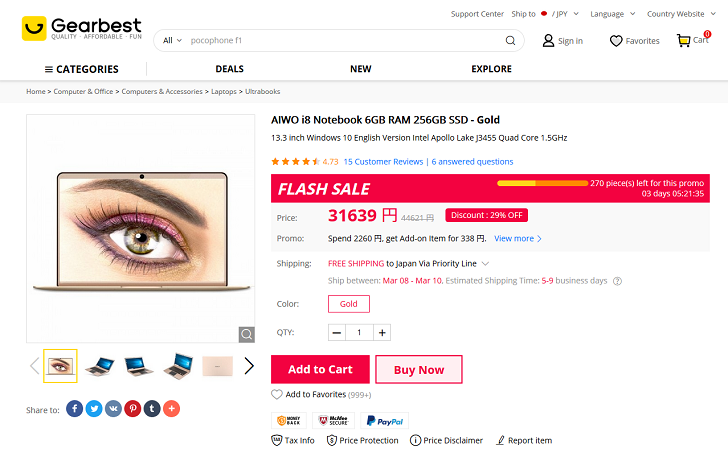Increase quantity with plus button
The width and height of the screenshot is (728, 461).
(383, 333)
